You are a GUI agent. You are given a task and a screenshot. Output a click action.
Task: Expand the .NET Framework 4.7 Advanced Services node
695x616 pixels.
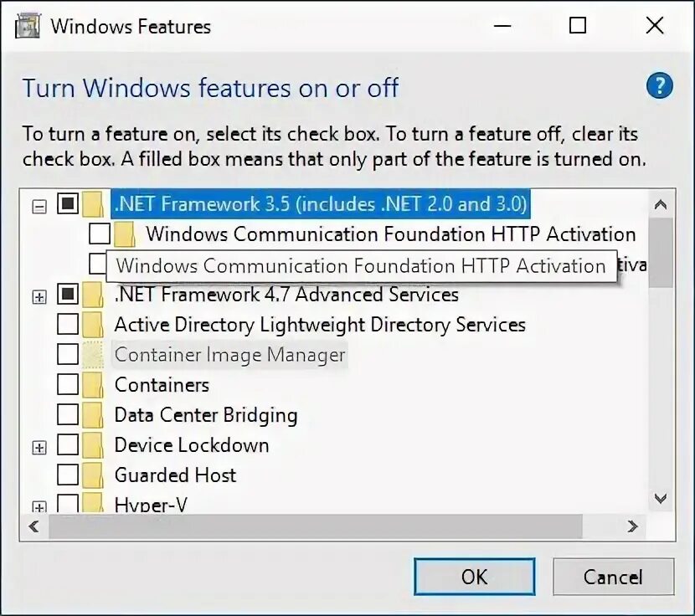pos(39,297)
